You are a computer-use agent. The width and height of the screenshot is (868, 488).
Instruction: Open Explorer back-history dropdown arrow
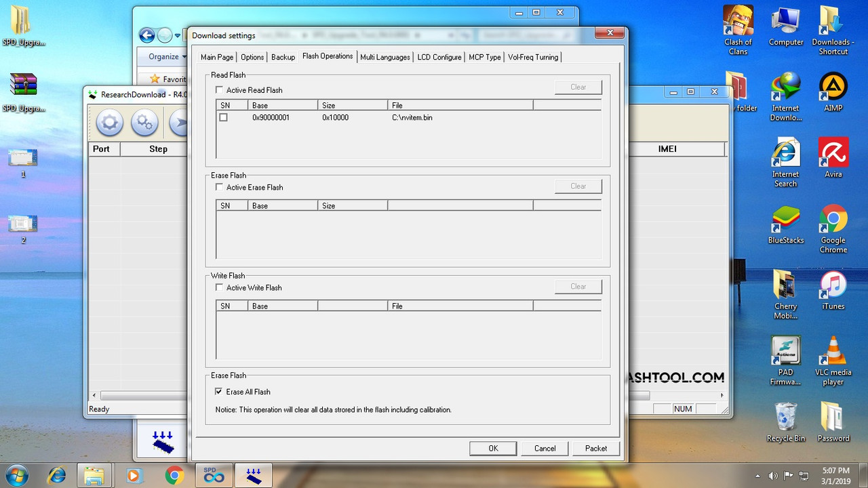pos(178,35)
